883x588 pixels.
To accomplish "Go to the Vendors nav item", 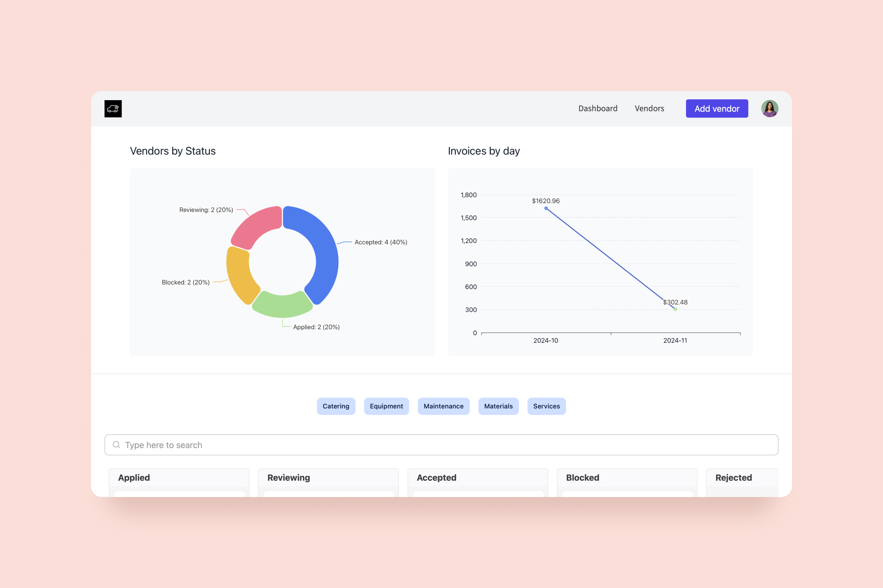I will (x=649, y=109).
